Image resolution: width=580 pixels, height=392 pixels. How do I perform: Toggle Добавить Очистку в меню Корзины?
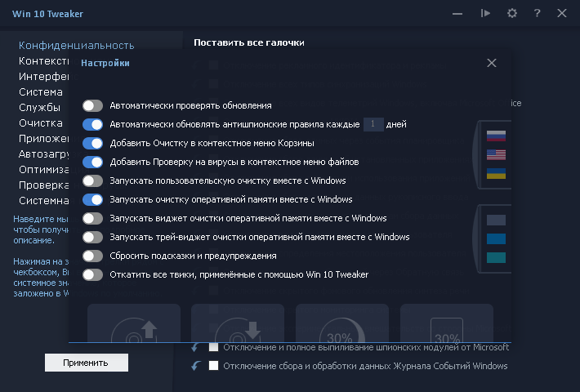point(92,143)
